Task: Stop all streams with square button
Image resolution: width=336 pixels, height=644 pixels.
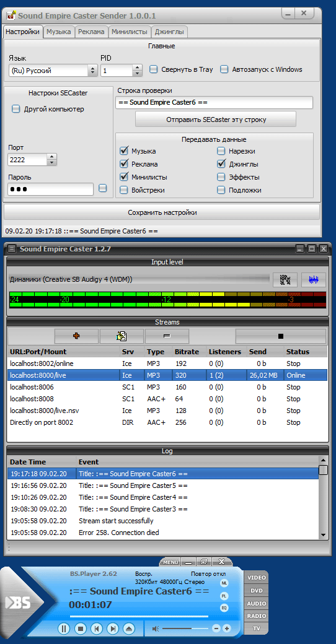Action: 281,336
